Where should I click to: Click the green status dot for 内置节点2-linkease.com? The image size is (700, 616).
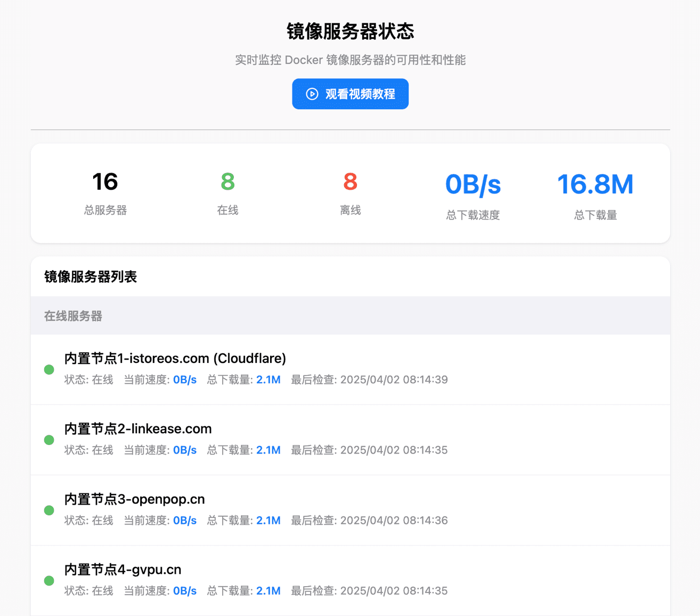[x=49, y=440]
